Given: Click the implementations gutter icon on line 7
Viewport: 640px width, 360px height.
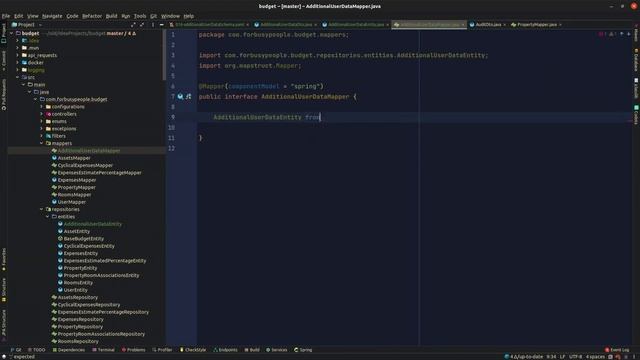Looking at the screenshot, I should pos(180,97).
